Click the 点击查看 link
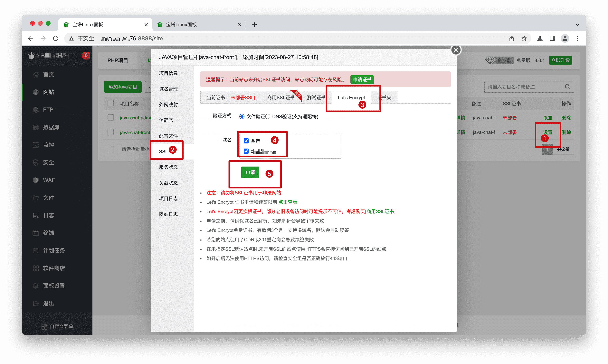Viewport: 608px width, 364px height. tap(287, 202)
